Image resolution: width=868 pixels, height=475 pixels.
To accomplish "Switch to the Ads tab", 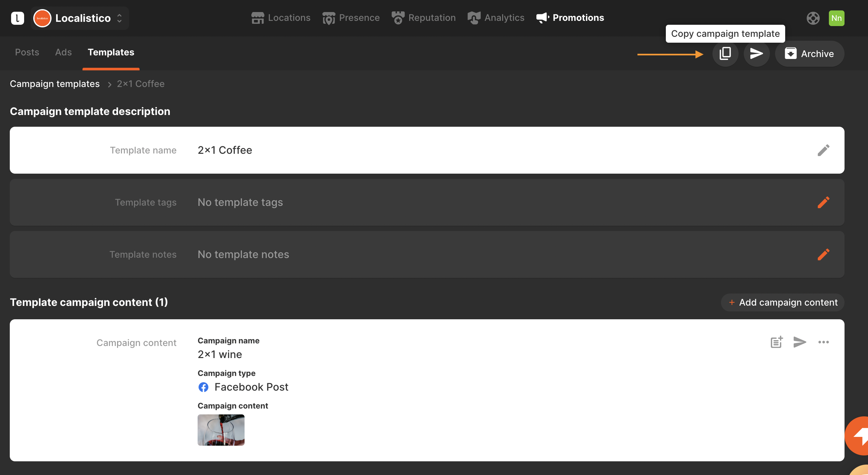I will point(63,52).
